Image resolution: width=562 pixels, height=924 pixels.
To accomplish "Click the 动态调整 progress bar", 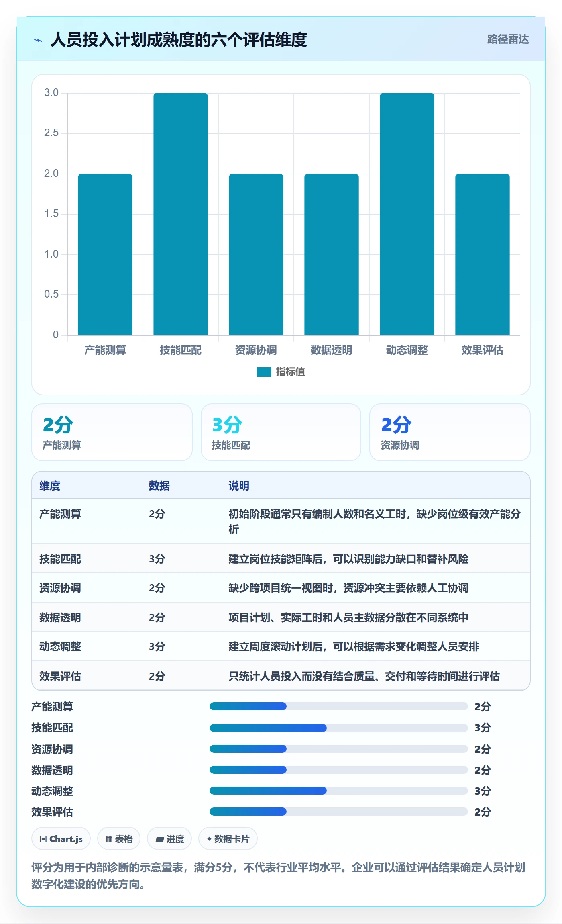I will pos(338,791).
